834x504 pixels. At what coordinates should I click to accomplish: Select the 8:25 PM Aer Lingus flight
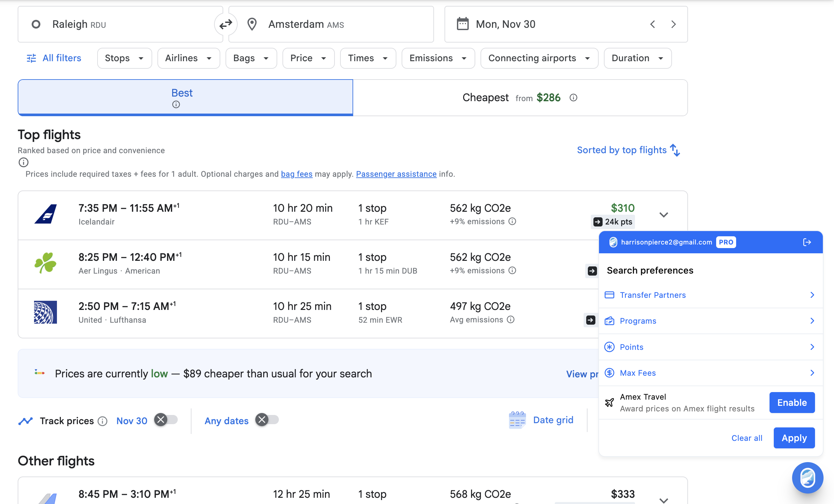(308, 264)
